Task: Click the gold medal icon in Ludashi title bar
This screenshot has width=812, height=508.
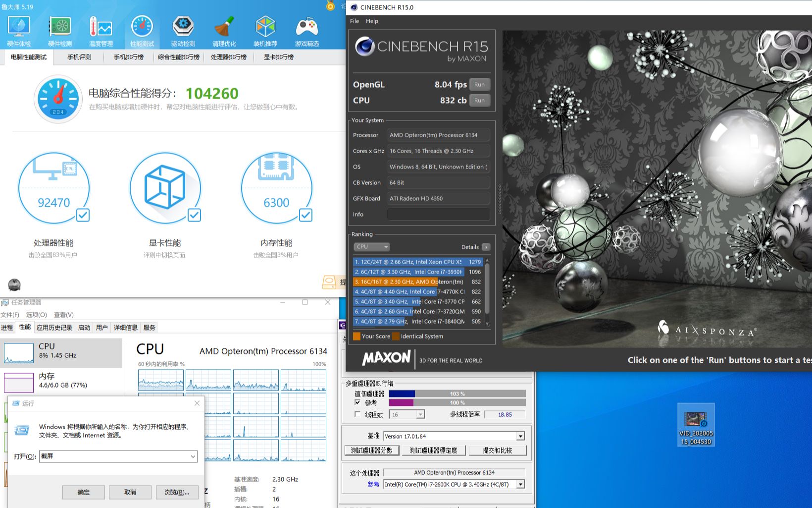Action: 331,5
